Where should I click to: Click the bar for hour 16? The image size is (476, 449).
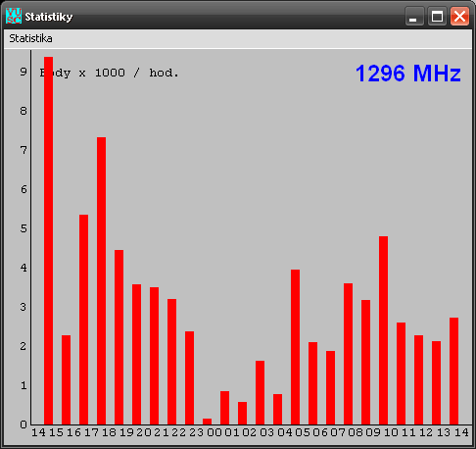83,320
